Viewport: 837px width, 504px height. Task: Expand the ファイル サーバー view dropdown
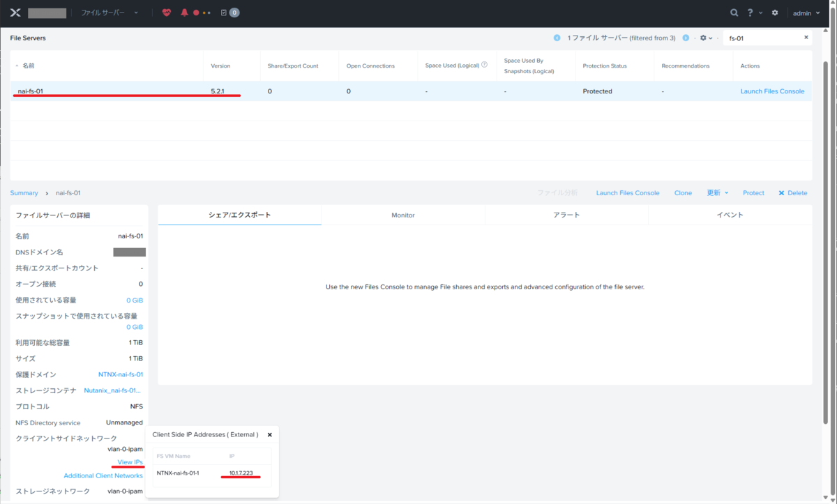110,13
